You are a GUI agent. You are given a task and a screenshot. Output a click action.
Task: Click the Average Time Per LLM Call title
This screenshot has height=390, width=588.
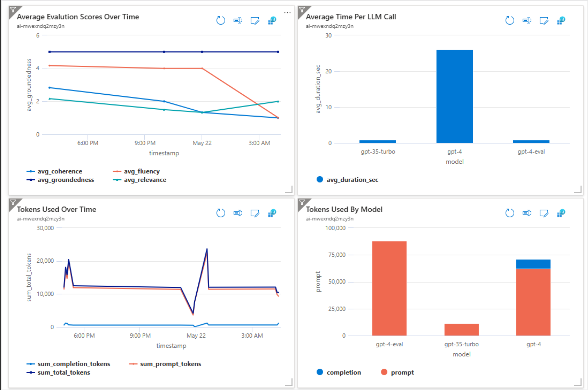[x=351, y=17]
